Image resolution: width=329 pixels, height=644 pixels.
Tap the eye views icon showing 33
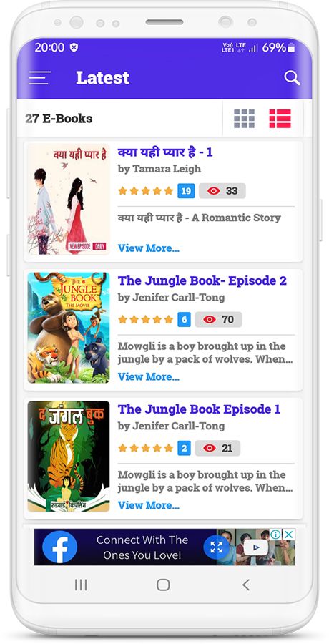point(214,191)
